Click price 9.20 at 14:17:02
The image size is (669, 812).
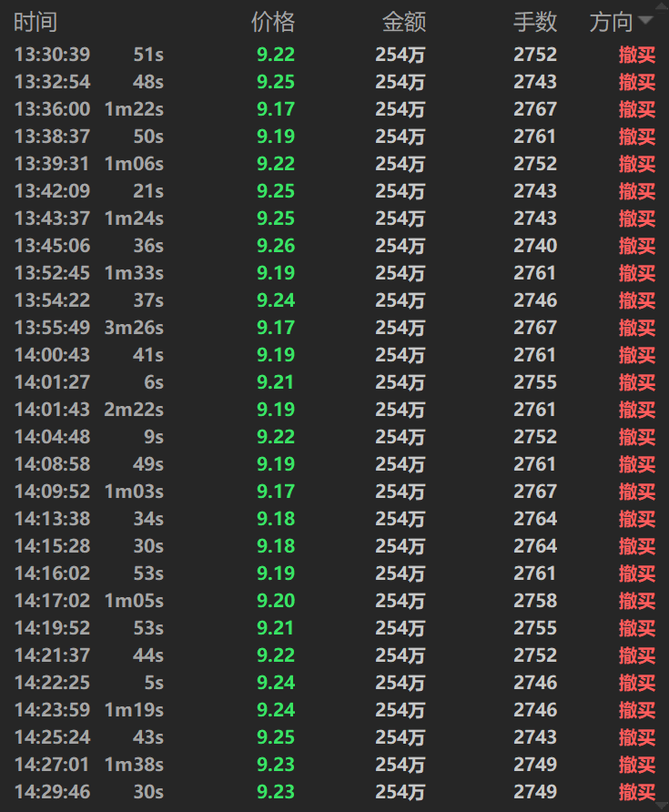(x=276, y=601)
